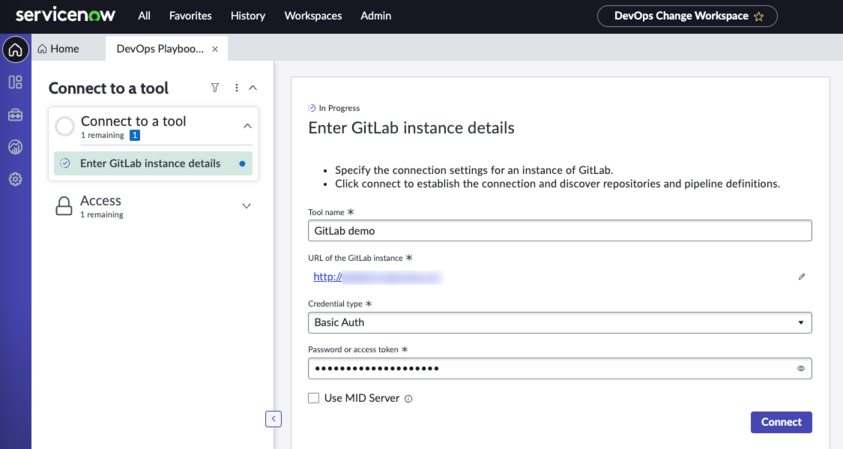Click the In Progress status icon

click(x=312, y=108)
